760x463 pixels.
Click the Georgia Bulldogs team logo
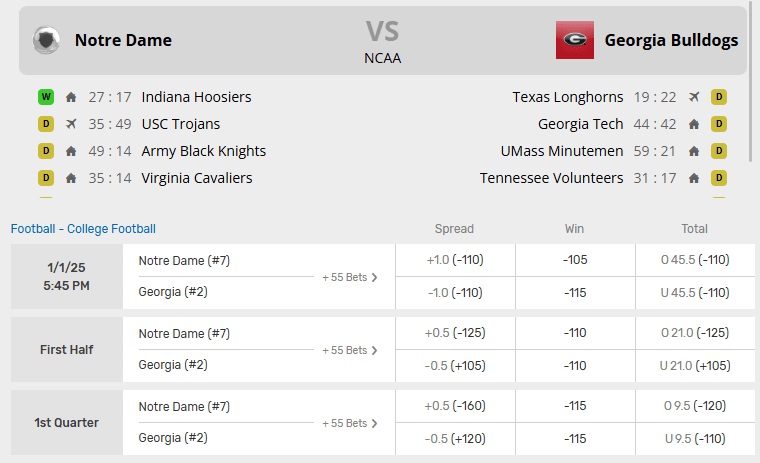(x=575, y=40)
